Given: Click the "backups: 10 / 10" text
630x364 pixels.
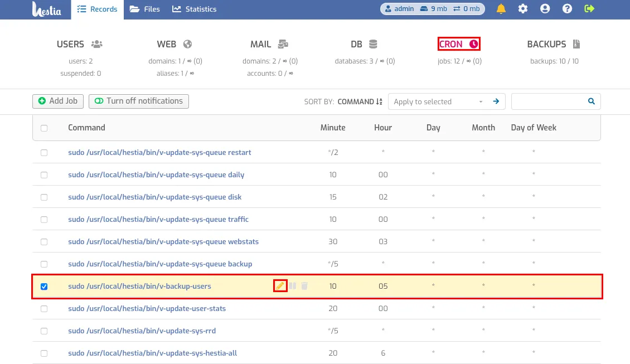Looking at the screenshot, I should (x=554, y=61).
